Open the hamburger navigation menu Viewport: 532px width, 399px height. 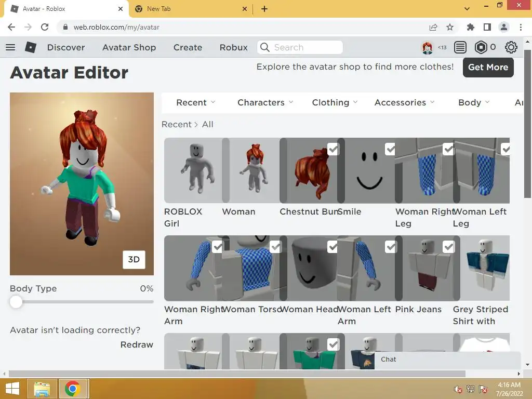click(x=10, y=47)
